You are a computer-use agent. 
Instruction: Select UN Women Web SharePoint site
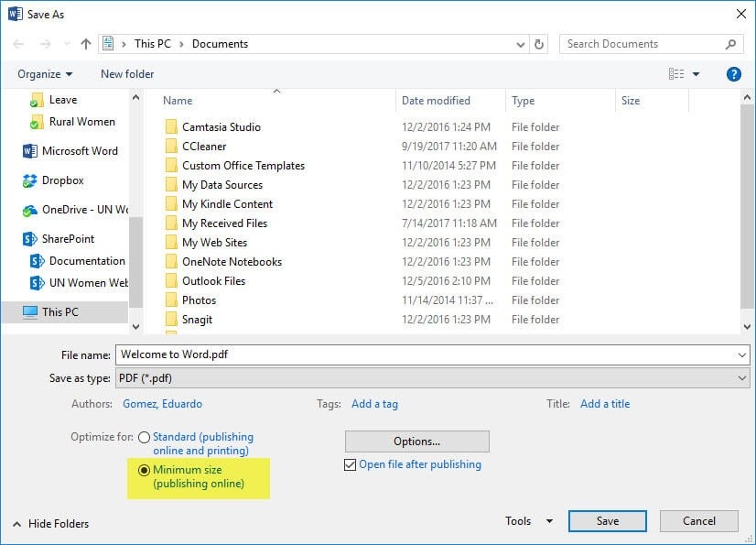click(x=79, y=283)
